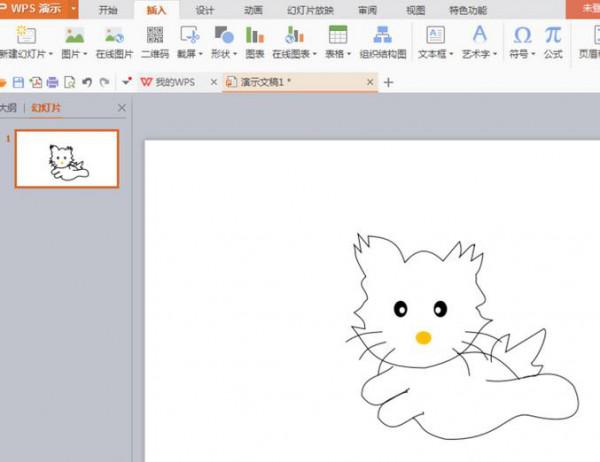The height and width of the screenshot is (462, 600).
Task: Switch to the 大纲 (Outline) panel tab
Action: pyautogui.click(x=7, y=107)
